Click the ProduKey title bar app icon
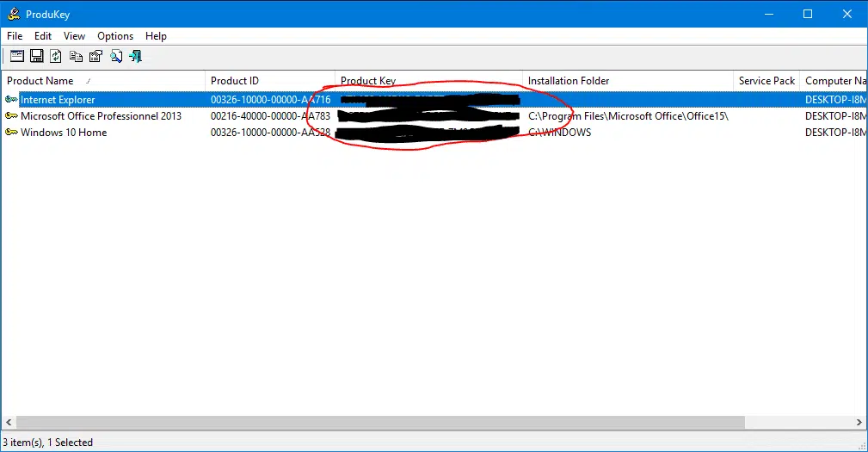This screenshot has height=452, width=868. pyautogui.click(x=14, y=14)
